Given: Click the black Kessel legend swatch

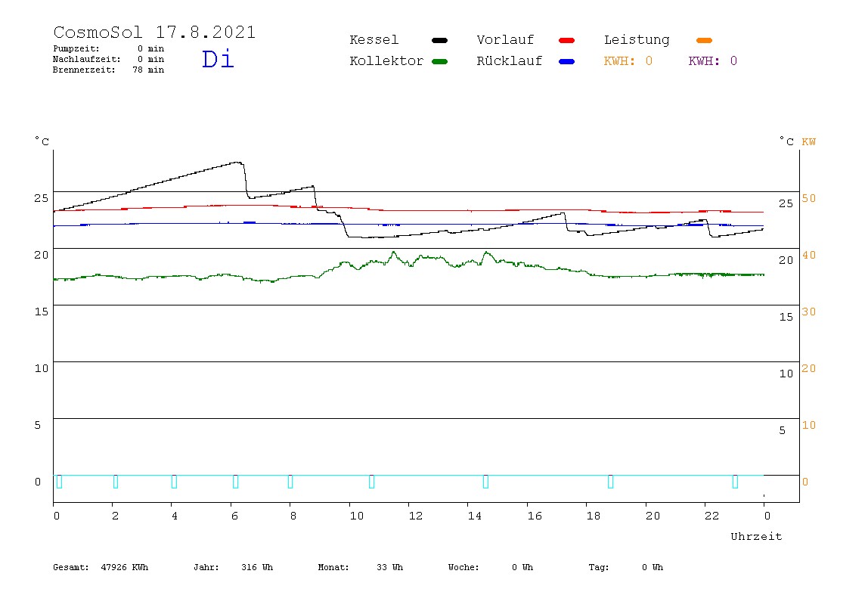Looking at the screenshot, I should click(439, 40).
